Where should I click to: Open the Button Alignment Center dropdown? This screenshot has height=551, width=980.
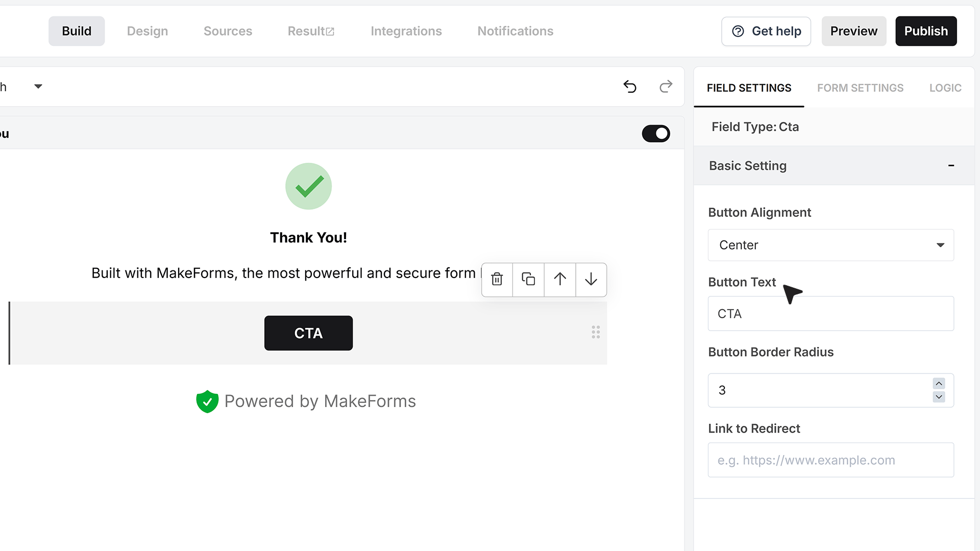pyautogui.click(x=831, y=245)
